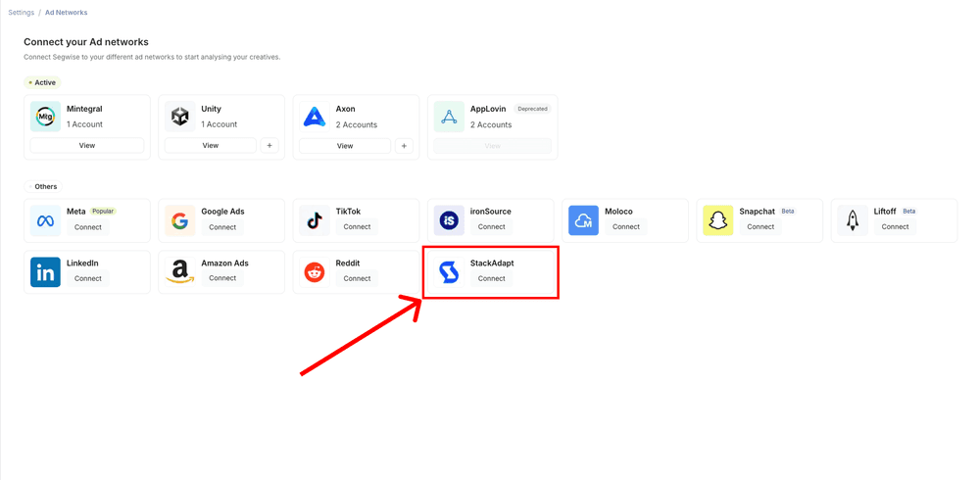Click the disabled AppLovin View button

tap(493, 146)
